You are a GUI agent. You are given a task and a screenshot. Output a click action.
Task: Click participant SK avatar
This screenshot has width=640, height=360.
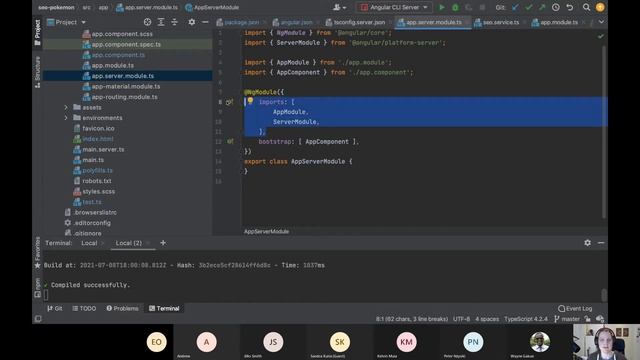coord(340,342)
